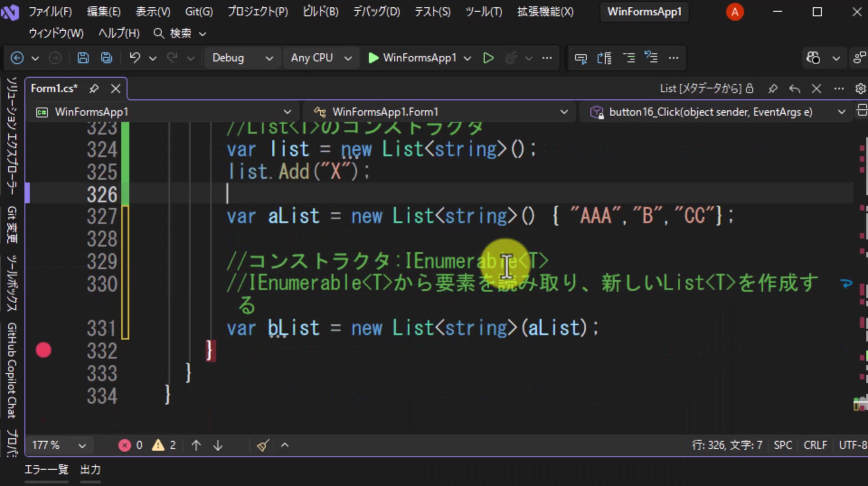Go to next issue with down arrow
Viewport: 868px width, 486px height.
[218, 445]
